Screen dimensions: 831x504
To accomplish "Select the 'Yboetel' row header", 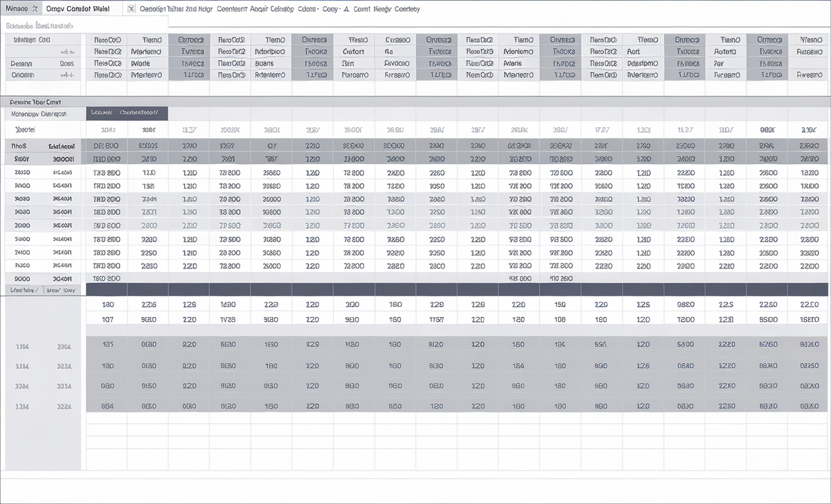I will tap(25, 129).
